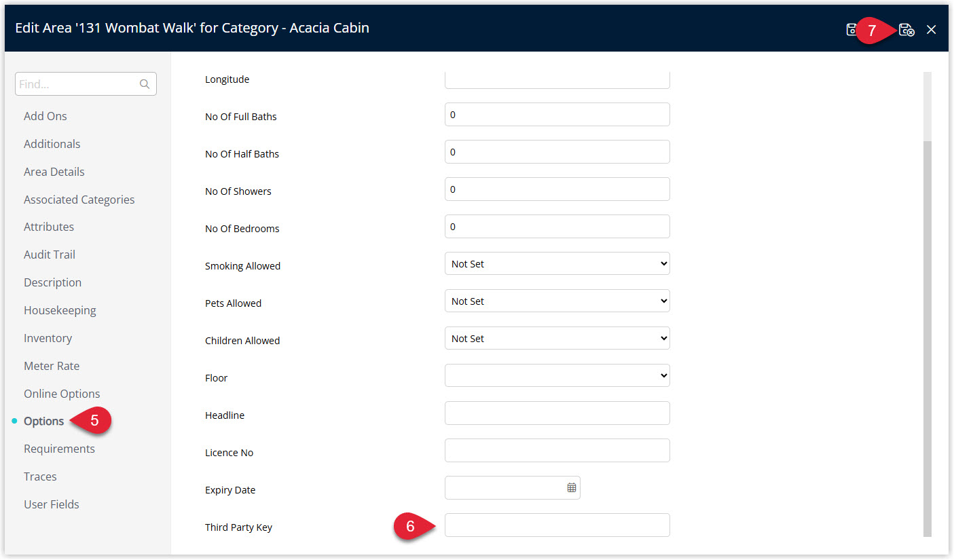The width and height of the screenshot is (954, 560).
Task: Open Requirements section
Action: (60, 449)
